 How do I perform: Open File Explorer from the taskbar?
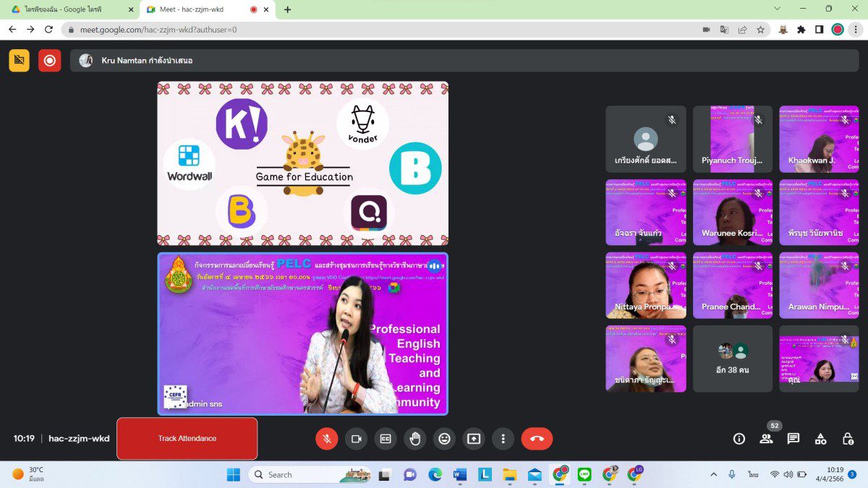(x=510, y=474)
